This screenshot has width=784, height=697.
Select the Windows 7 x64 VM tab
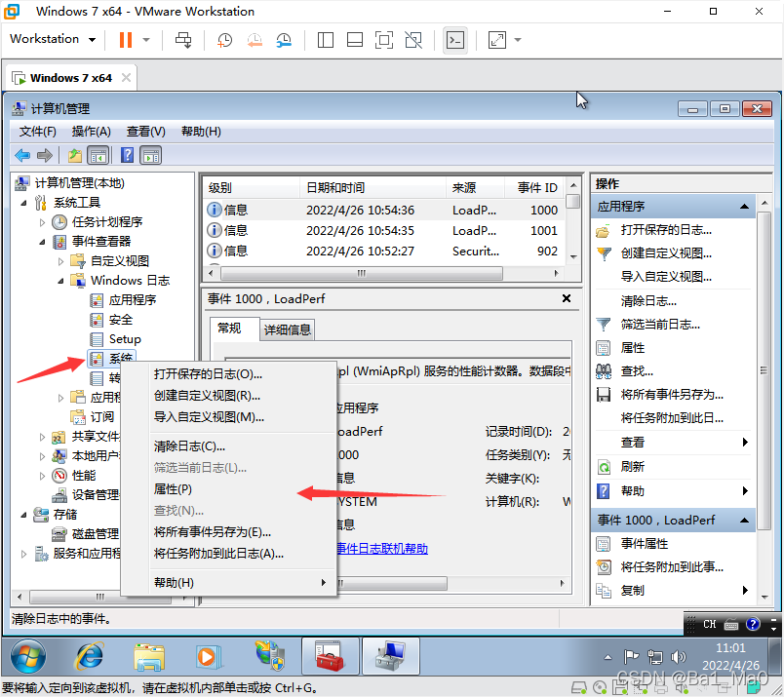coord(71,78)
